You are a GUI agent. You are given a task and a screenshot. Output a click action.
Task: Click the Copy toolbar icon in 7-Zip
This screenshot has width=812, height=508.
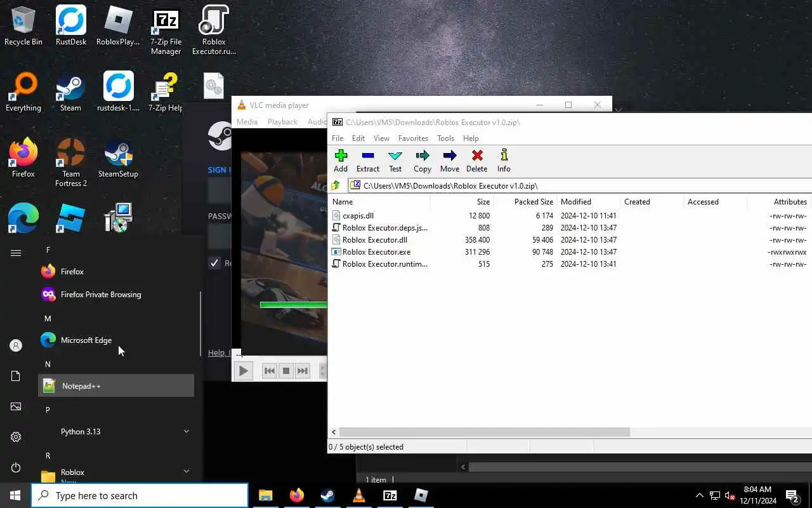coord(422,161)
